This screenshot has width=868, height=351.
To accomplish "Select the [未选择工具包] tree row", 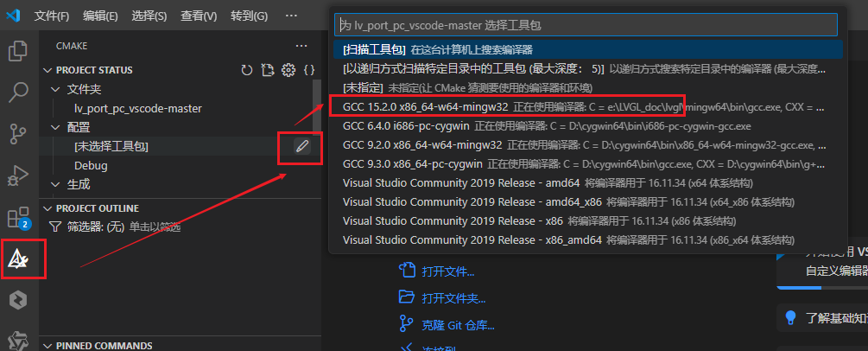I will (180, 146).
